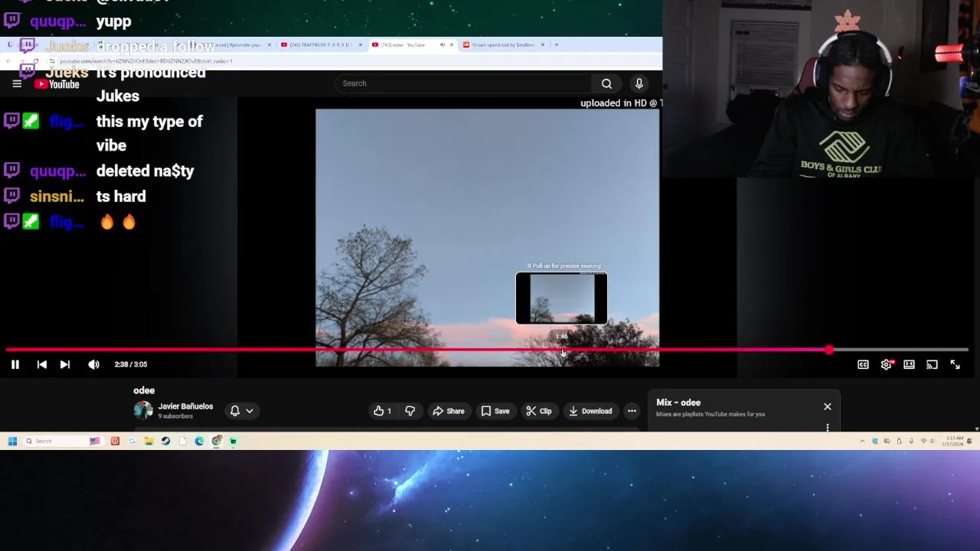Switch to Chrome in the taskbar
The width and height of the screenshot is (980, 551).
coord(217,441)
